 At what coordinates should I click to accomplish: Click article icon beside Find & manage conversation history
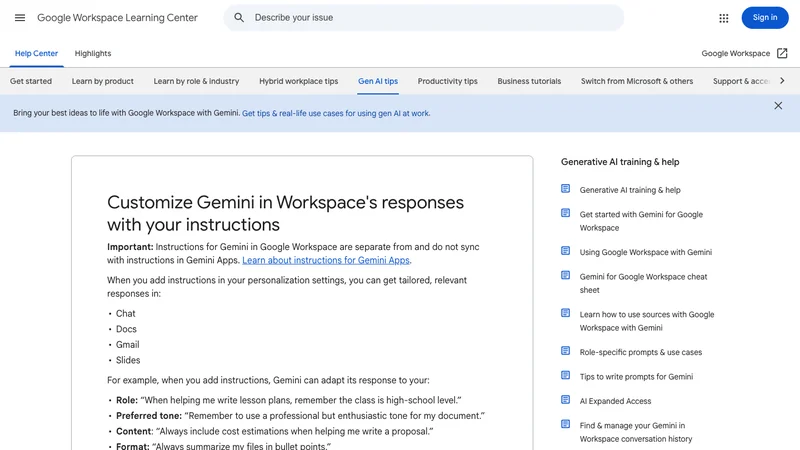click(x=565, y=424)
